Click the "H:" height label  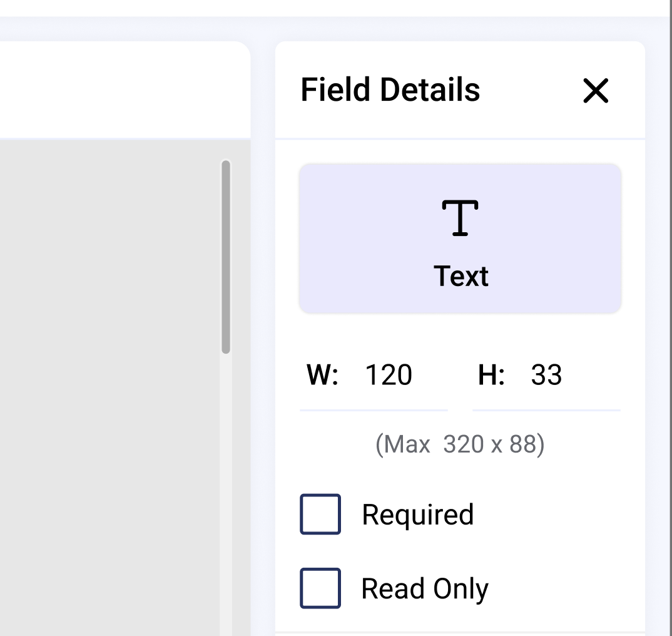pyautogui.click(x=491, y=375)
